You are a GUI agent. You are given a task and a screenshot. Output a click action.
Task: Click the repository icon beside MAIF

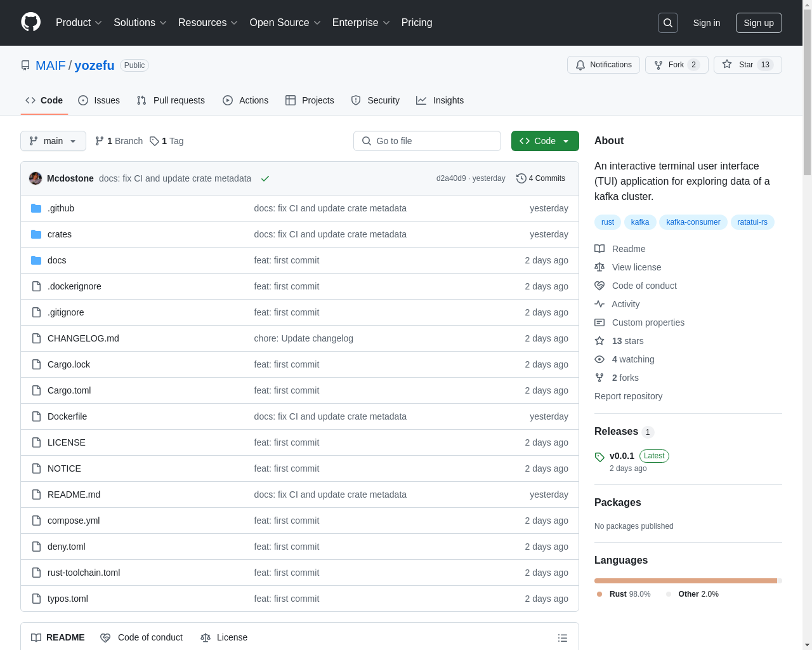(x=25, y=65)
